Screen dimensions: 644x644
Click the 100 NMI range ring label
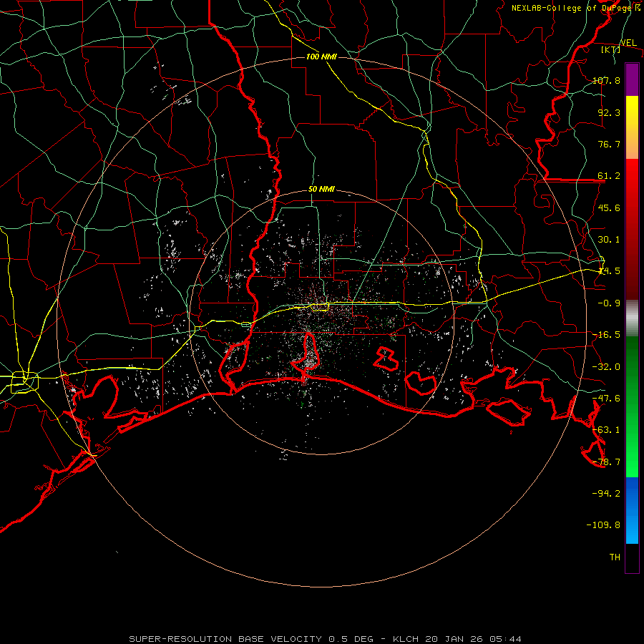tap(321, 57)
